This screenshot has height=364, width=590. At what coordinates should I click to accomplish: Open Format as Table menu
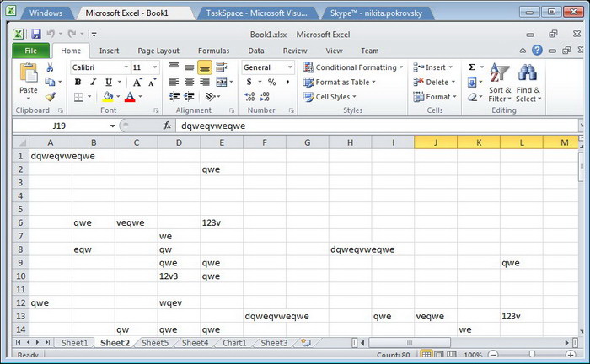[340, 82]
